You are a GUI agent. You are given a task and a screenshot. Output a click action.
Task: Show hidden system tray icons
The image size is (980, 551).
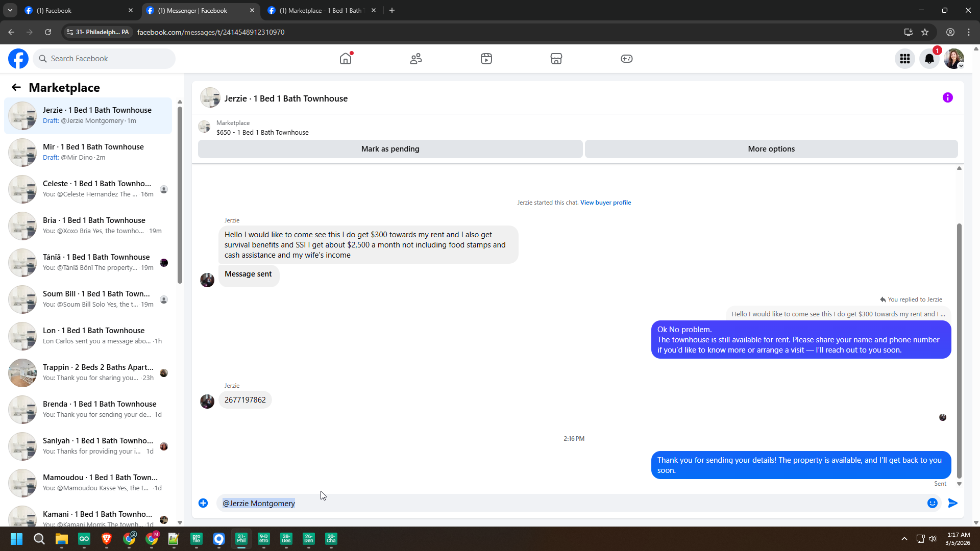pos(904,539)
